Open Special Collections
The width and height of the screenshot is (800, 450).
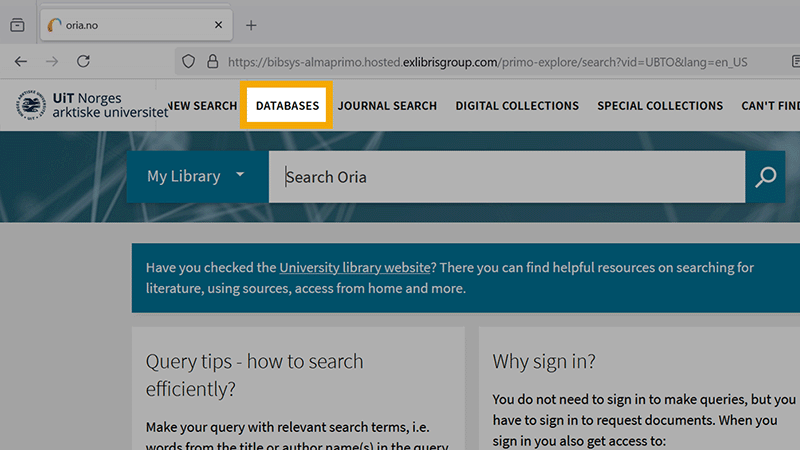pos(660,105)
